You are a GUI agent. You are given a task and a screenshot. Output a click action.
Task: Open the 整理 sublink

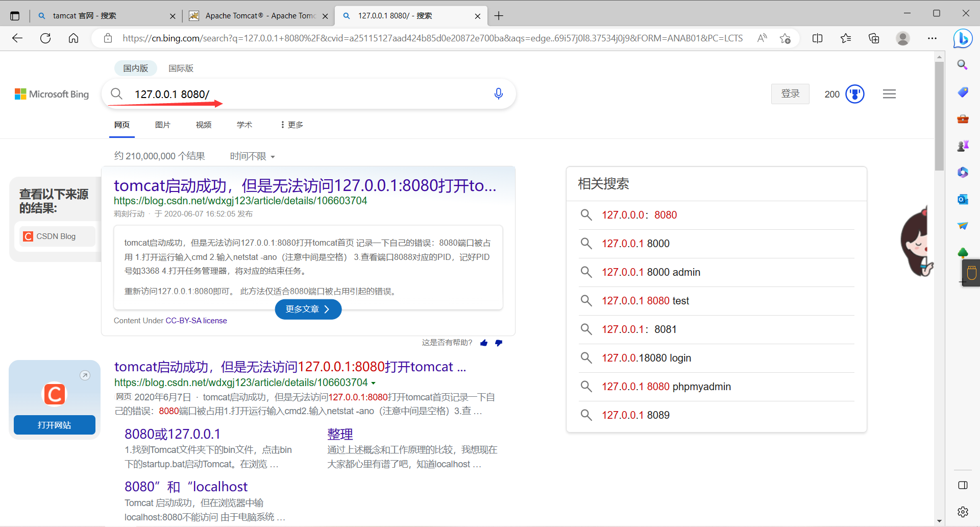tap(340, 434)
